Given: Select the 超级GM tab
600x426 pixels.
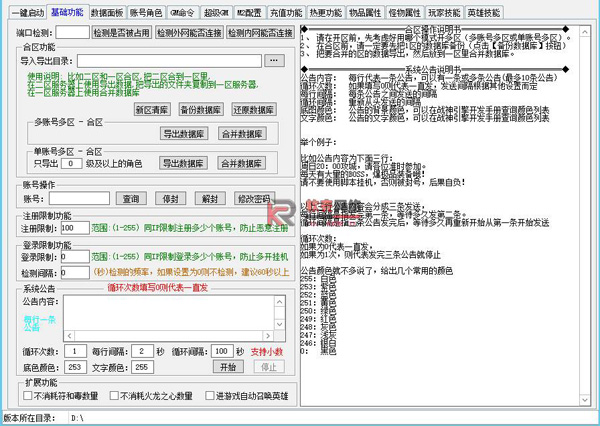Looking at the screenshot, I should click(216, 13).
